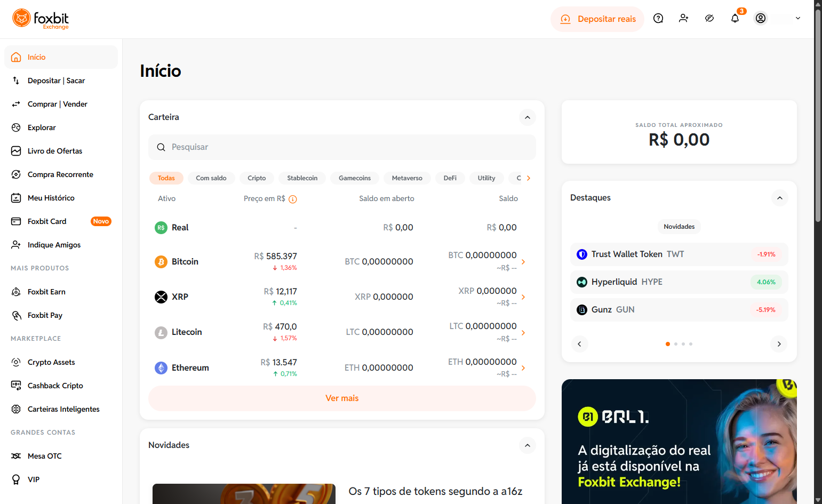Click Preço em R$ info icon
Viewport: 822px width, 504px height.
click(293, 199)
